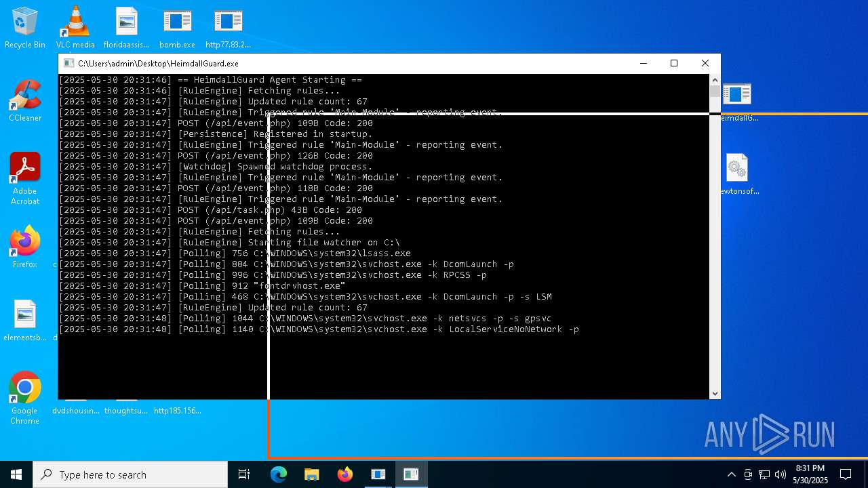Open CCleaner shortcut on desktop
Viewport: 868px width, 488px height.
tap(25, 102)
